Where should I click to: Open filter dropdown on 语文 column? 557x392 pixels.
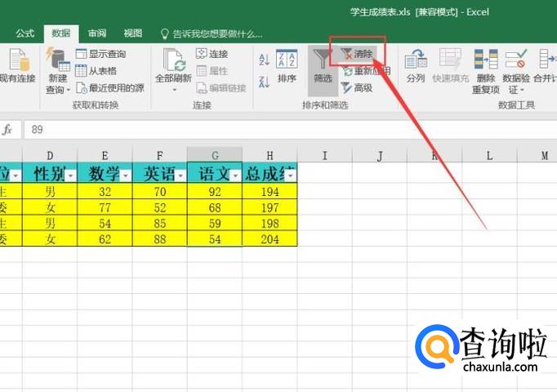click(x=236, y=176)
